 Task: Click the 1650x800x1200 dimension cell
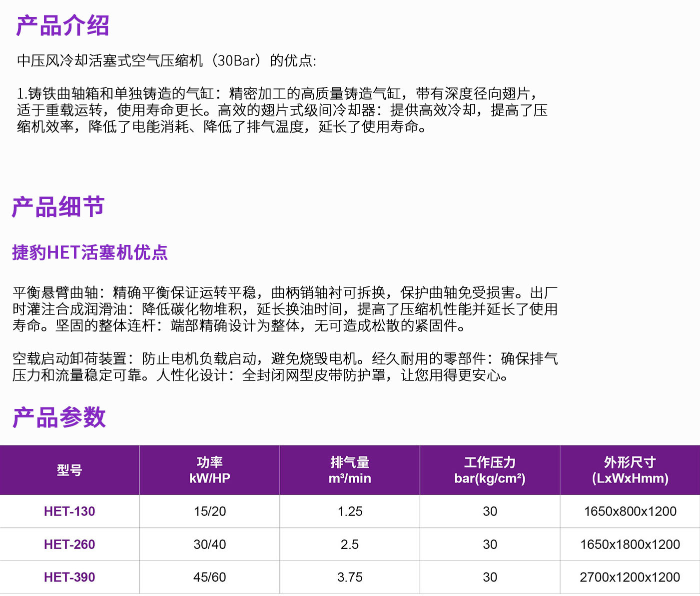[x=630, y=511]
